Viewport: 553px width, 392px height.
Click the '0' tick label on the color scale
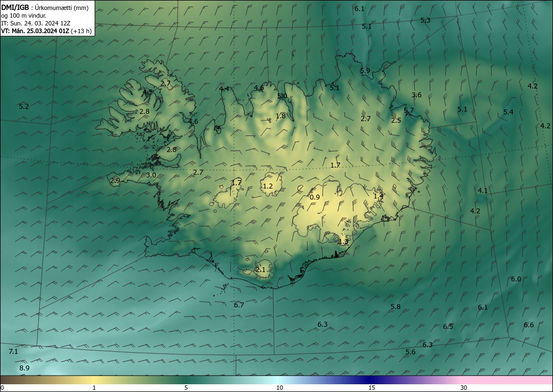tap(2, 388)
